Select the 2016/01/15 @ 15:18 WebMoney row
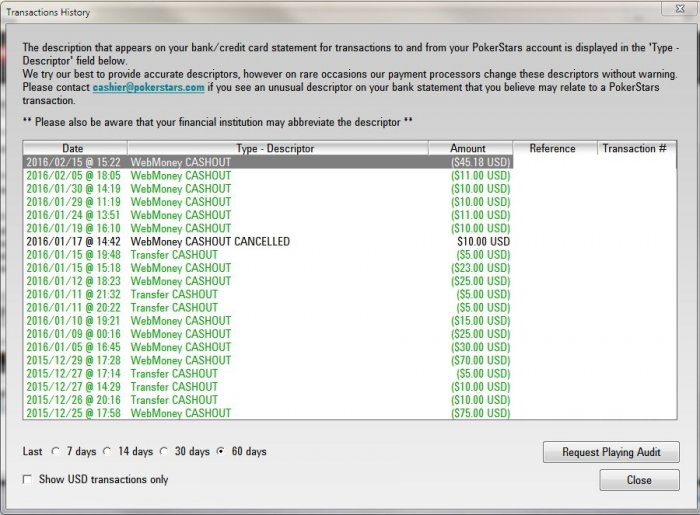 [x=267, y=268]
